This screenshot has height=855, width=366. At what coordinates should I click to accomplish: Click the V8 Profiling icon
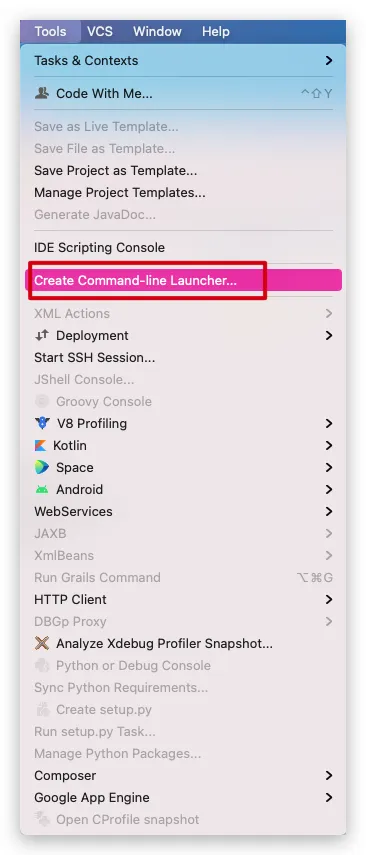[41, 423]
